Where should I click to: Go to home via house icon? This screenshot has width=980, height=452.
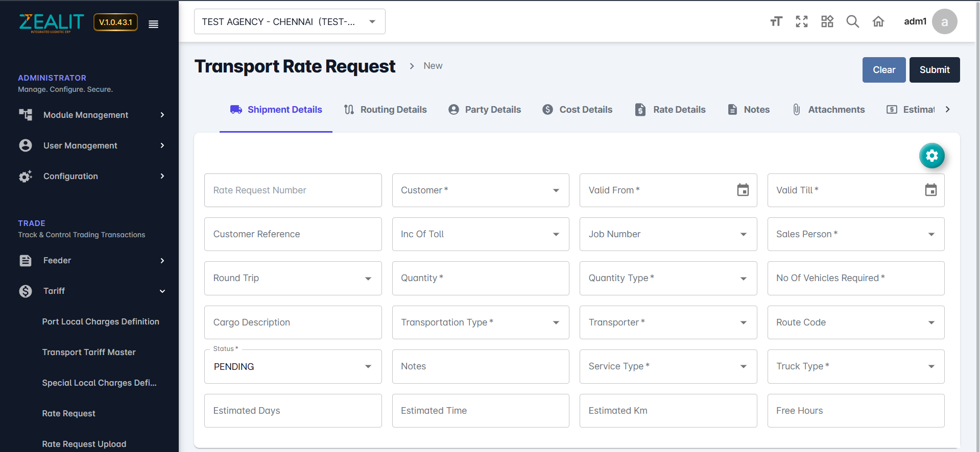point(878,21)
